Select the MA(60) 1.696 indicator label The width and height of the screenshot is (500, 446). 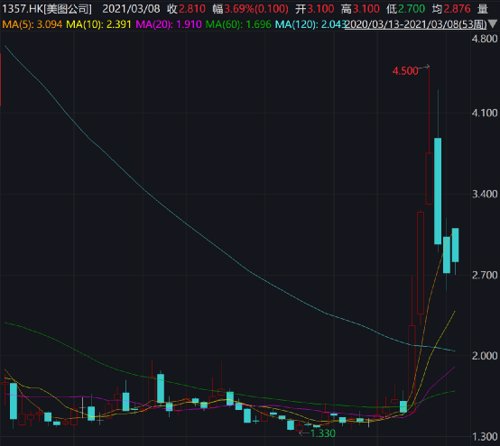238,24
